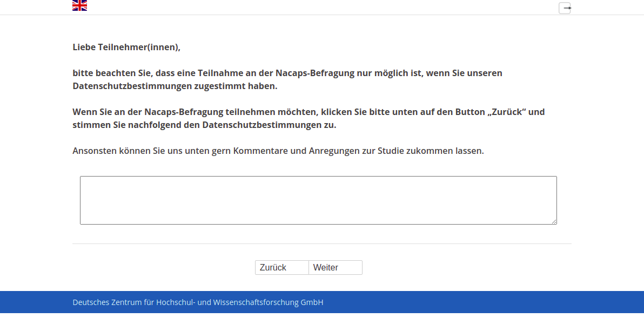644x318 pixels.
Task: Click the 'Datenschutzbestimmungen zugestimmt haben.' text
Action: [175, 86]
